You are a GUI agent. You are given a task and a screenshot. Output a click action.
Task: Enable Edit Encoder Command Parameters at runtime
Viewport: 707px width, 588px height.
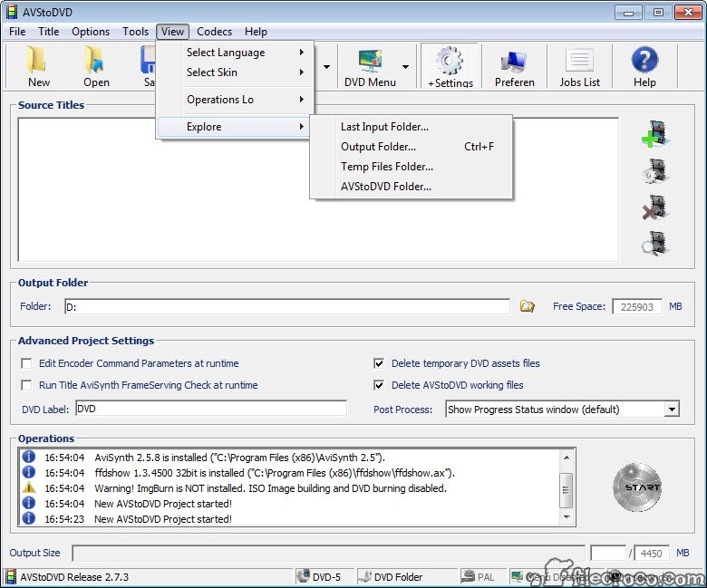click(26, 363)
